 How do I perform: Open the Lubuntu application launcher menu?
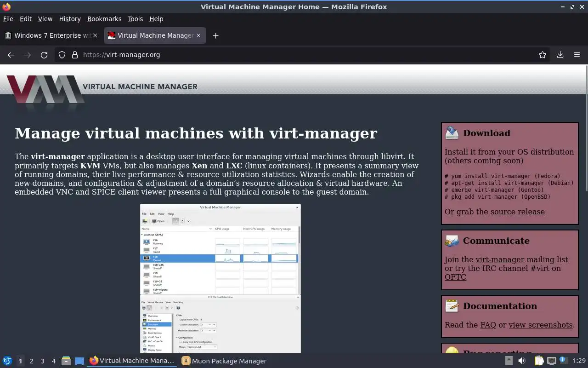pyautogui.click(x=7, y=361)
